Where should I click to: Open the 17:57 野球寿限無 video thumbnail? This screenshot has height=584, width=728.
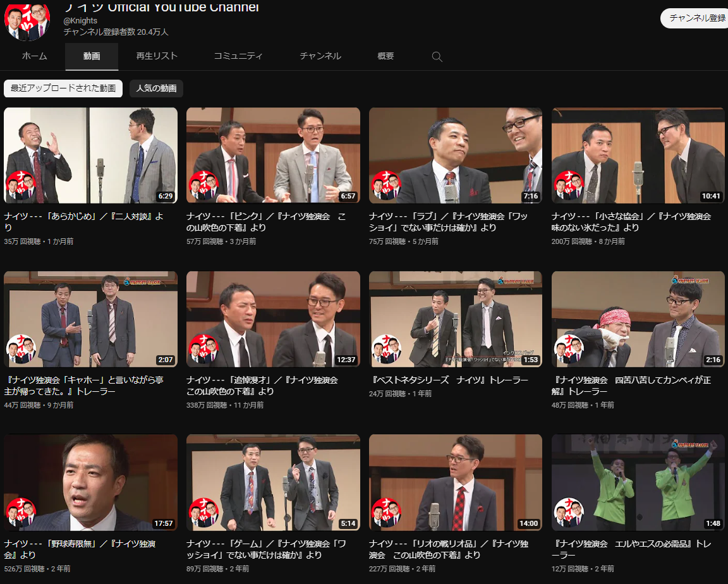click(x=90, y=483)
